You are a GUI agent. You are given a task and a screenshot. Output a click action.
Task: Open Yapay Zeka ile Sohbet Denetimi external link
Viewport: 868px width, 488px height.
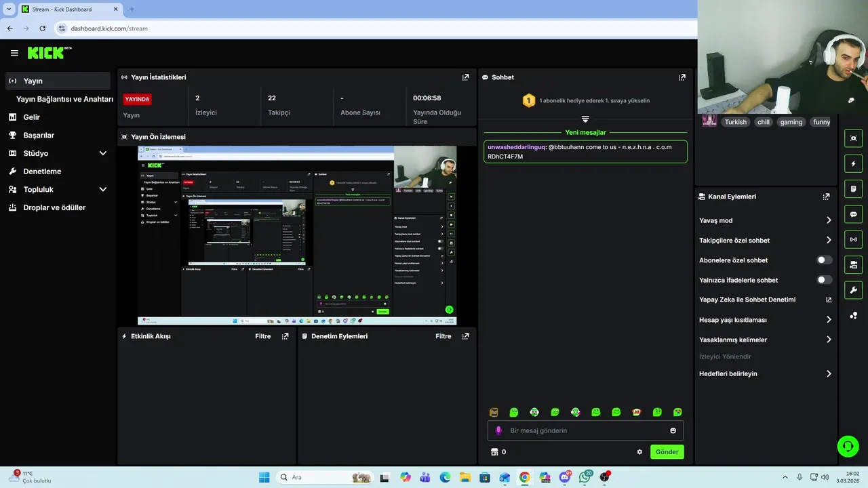coord(829,300)
